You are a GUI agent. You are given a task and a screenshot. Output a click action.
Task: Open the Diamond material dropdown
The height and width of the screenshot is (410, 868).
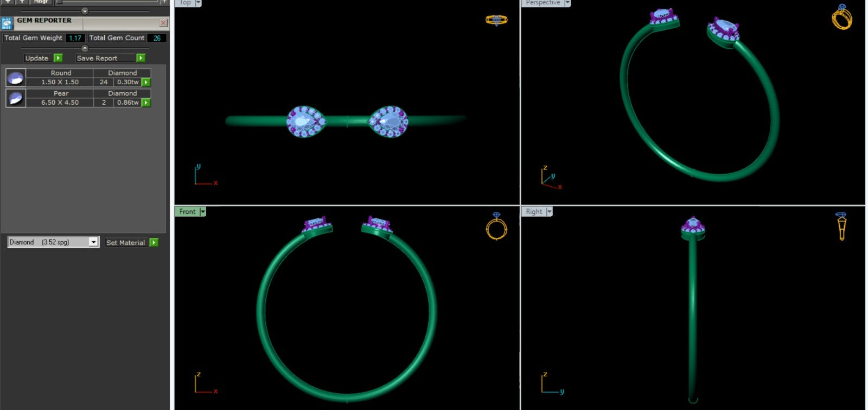94,242
